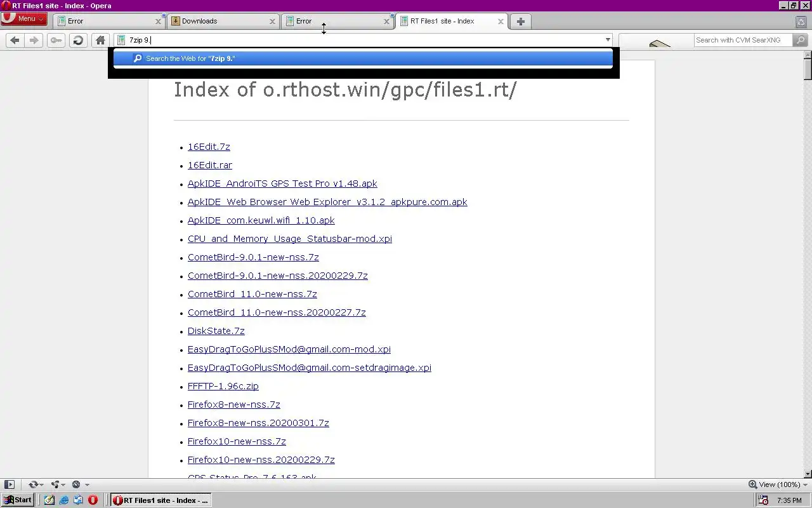Open the closed tabs trash icon
This screenshot has height=508, width=812.
pos(801,21)
